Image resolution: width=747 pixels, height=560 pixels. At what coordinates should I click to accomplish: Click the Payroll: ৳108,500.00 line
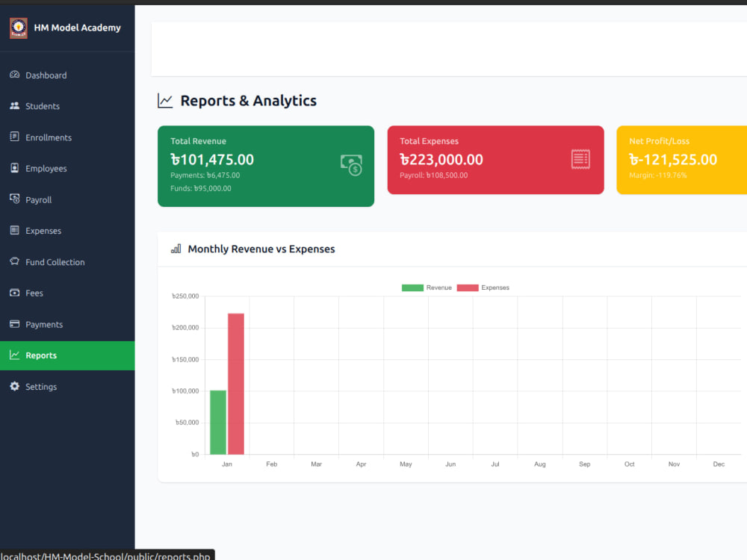(x=433, y=175)
